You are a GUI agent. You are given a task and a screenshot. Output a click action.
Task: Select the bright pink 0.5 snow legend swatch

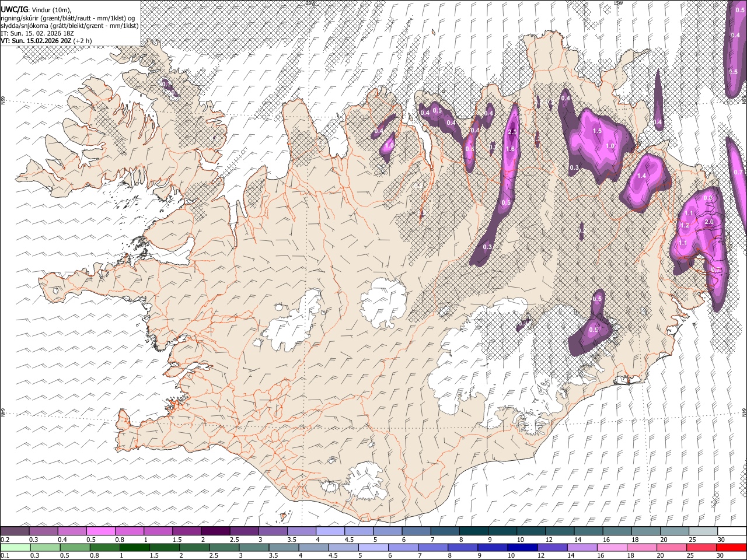(101, 531)
